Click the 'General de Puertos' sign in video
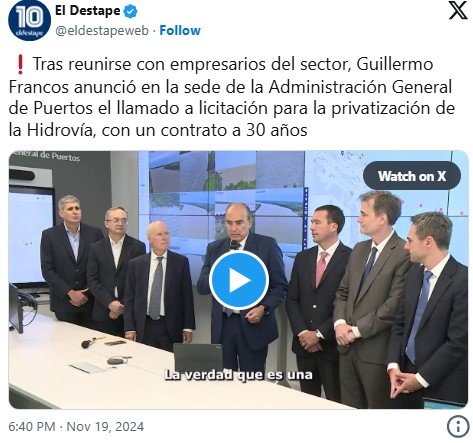Image resolution: width=473 pixels, height=443 pixels. tap(46, 156)
